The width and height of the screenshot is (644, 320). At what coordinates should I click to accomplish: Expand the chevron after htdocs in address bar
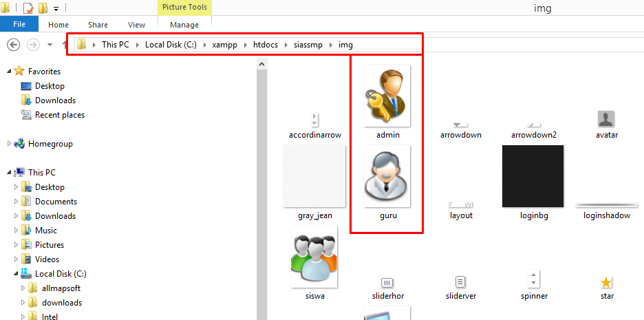286,45
